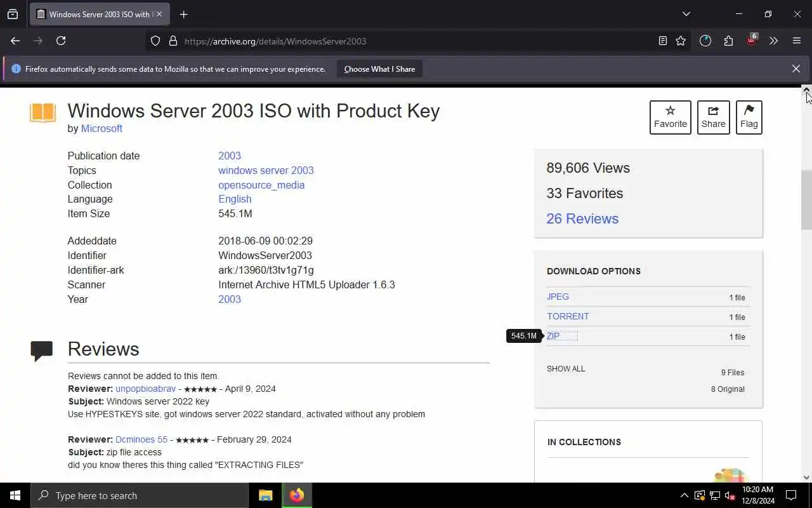Open Windows notification center
This screenshot has width=812, height=508.
click(x=791, y=495)
